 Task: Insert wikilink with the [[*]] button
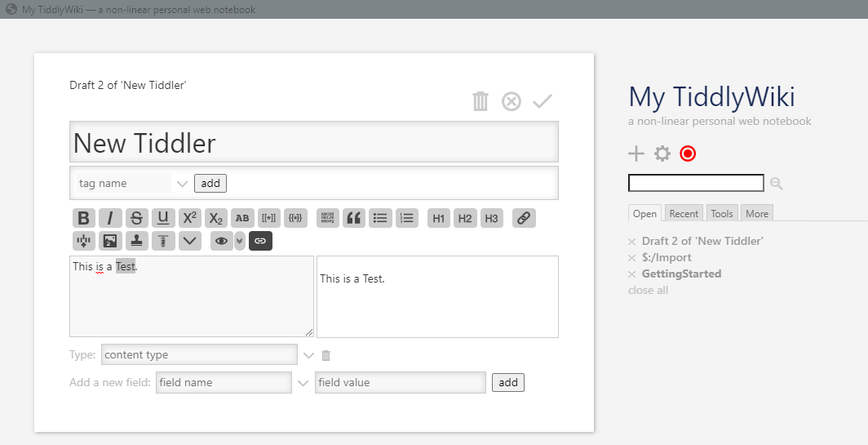click(x=269, y=218)
